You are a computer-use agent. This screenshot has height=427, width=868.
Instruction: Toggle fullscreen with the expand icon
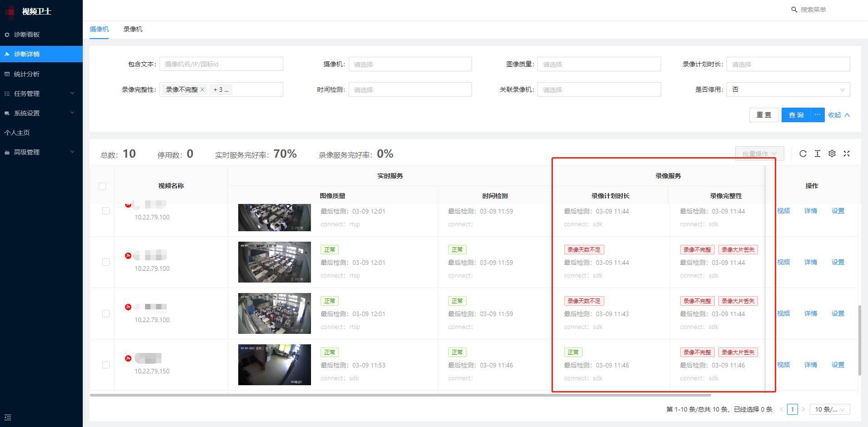pos(847,154)
